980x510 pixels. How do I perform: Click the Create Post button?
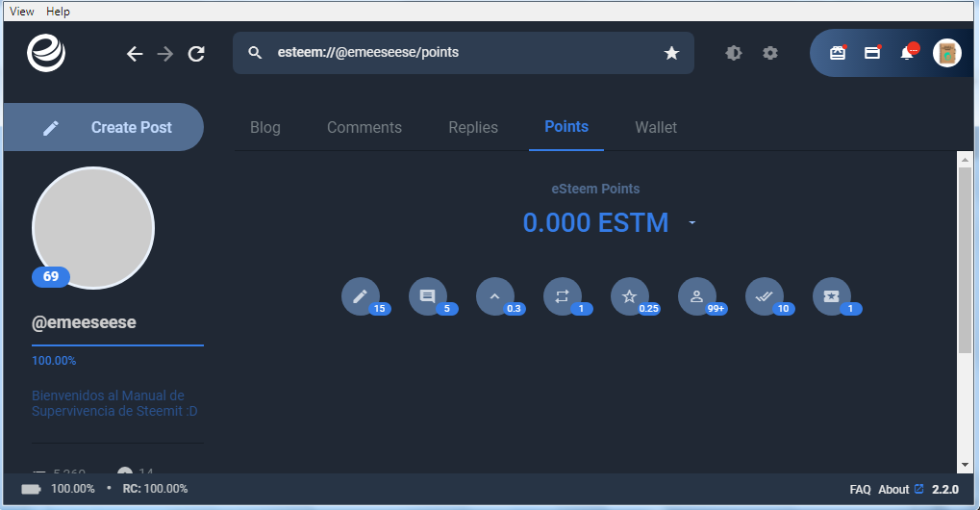pyautogui.click(x=104, y=127)
